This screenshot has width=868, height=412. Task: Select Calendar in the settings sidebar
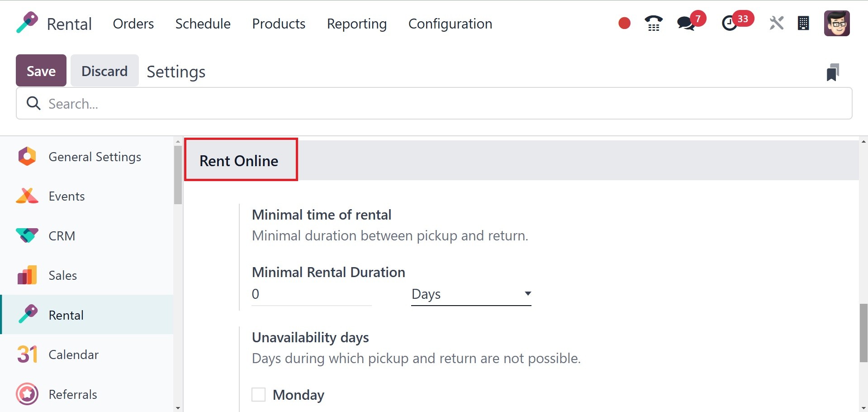coord(73,355)
